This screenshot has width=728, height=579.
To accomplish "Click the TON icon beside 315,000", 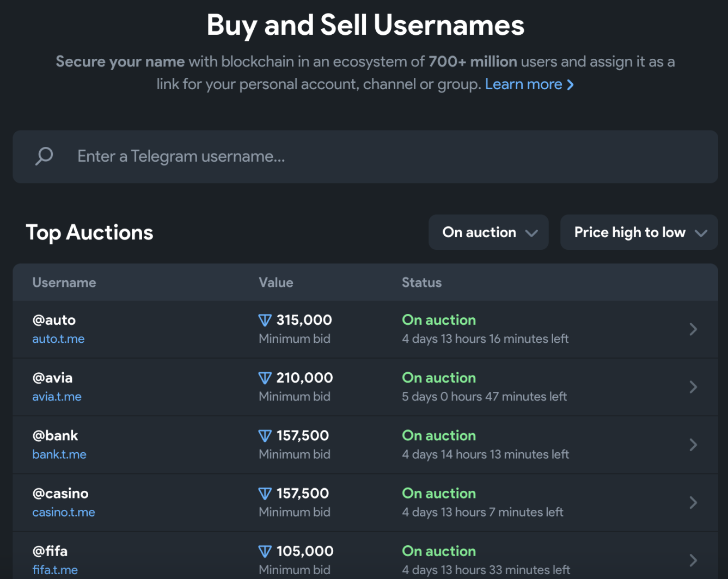I will pyautogui.click(x=265, y=321).
